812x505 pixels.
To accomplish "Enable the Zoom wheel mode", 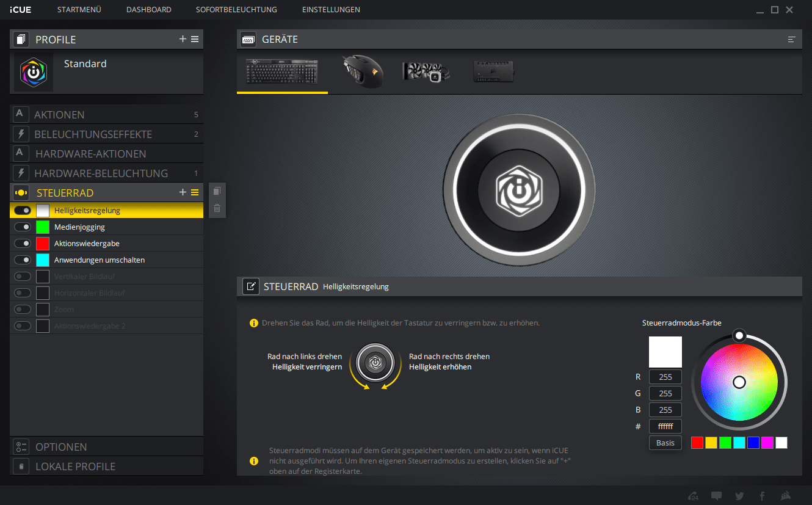I will coord(23,309).
